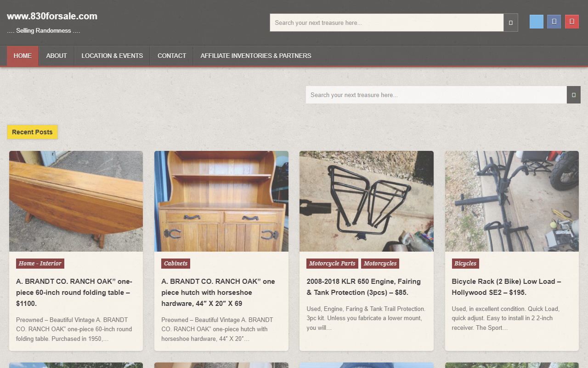This screenshot has width=588, height=368.
Task: Select the Home - Interior category tag
Action: pyautogui.click(x=40, y=264)
